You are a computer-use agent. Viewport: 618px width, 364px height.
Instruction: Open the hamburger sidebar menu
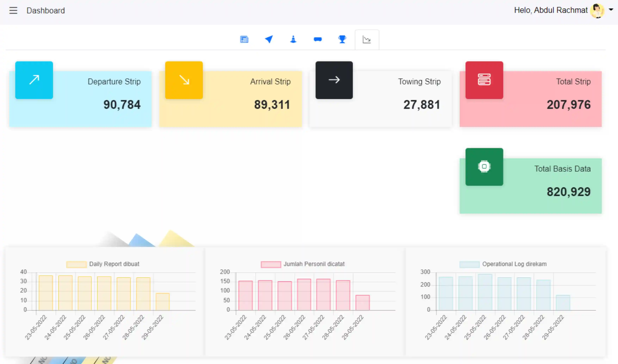coord(13,11)
